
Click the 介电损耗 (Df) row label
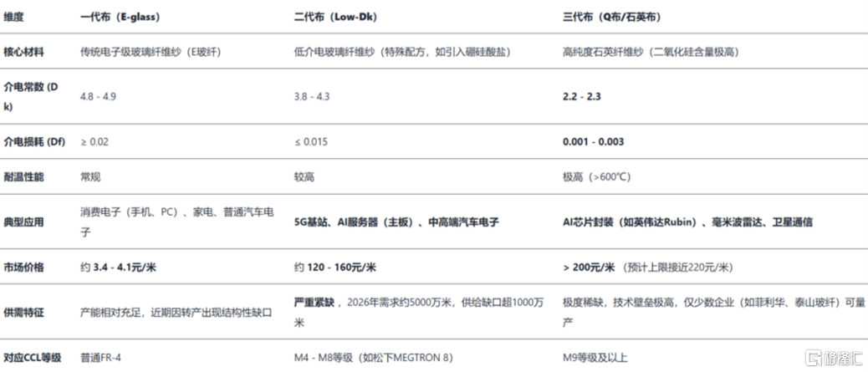click(34, 142)
